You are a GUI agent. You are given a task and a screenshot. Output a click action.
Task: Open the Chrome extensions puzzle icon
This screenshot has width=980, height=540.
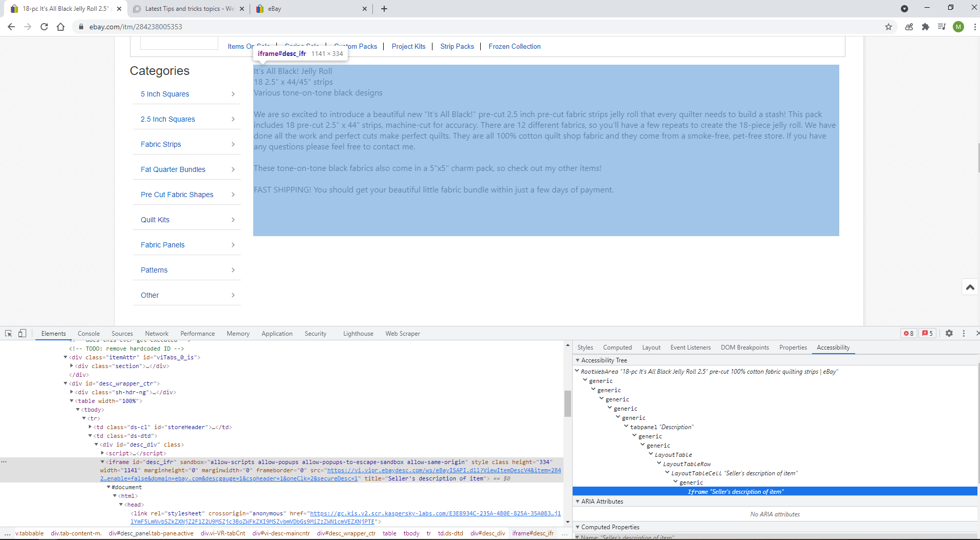925,27
